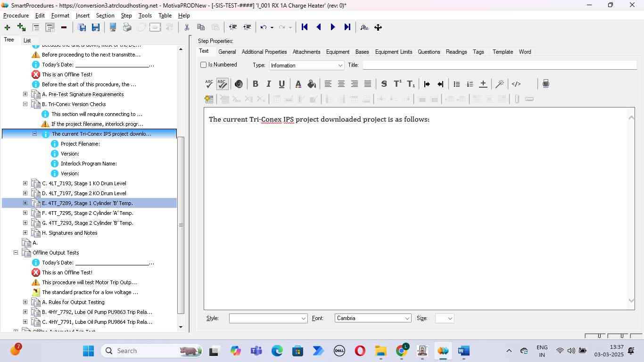This screenshot has height=362, width=644.
Task: Apply strikethrough formatting
Action: [384, 84]
